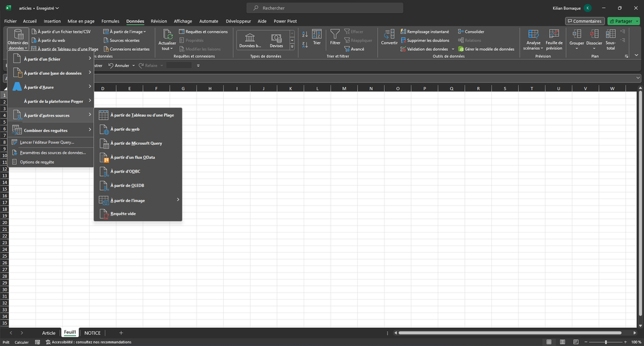
Task: Add a new sheet
Action: click(121, 333)
